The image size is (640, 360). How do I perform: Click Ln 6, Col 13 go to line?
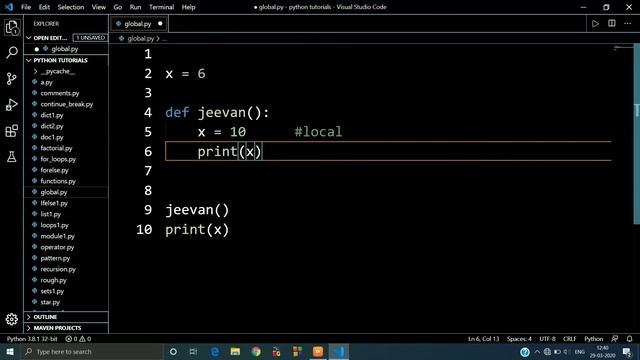(x=483, y=339)
